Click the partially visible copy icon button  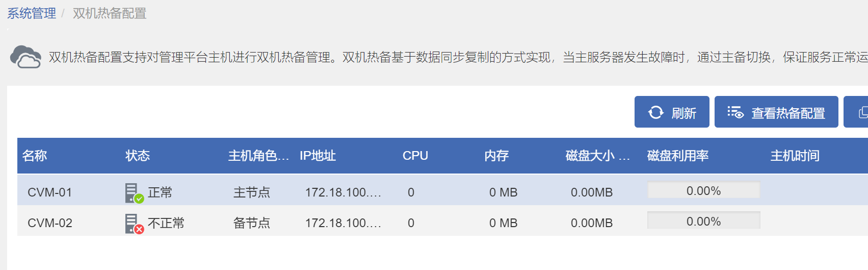coord(861,112)
